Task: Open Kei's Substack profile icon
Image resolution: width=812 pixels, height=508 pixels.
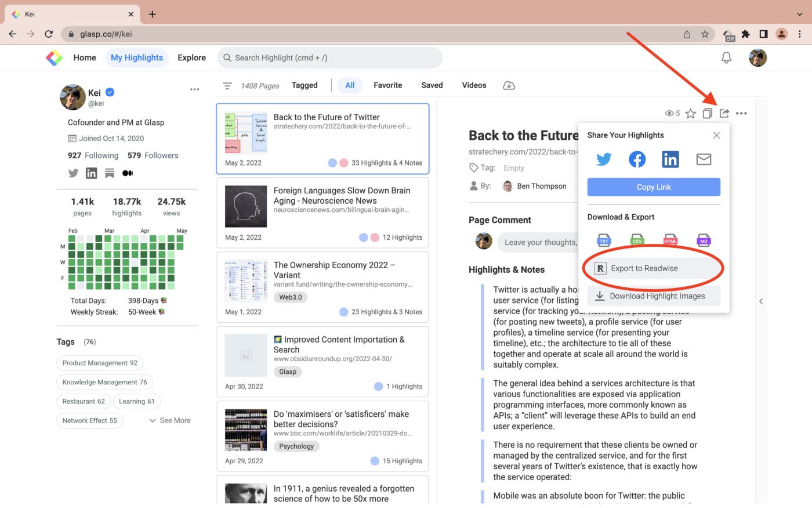Action: (110, 173)
